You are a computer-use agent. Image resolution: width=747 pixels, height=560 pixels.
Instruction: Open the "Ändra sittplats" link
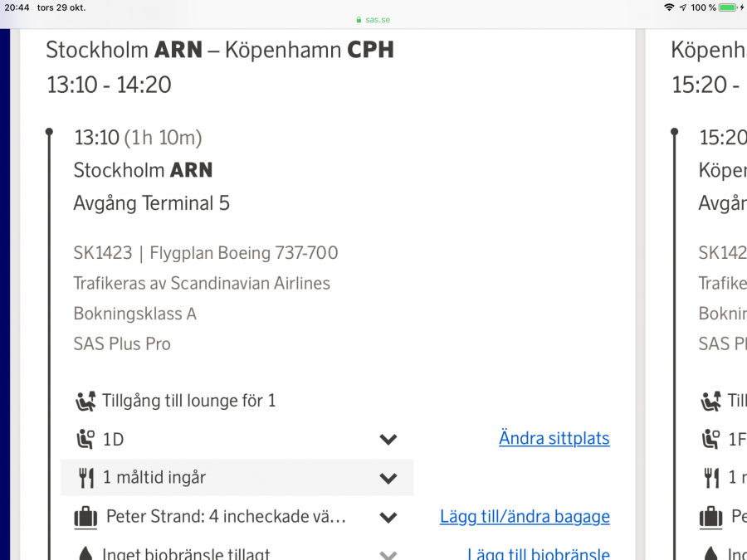[x=554, y=438]
